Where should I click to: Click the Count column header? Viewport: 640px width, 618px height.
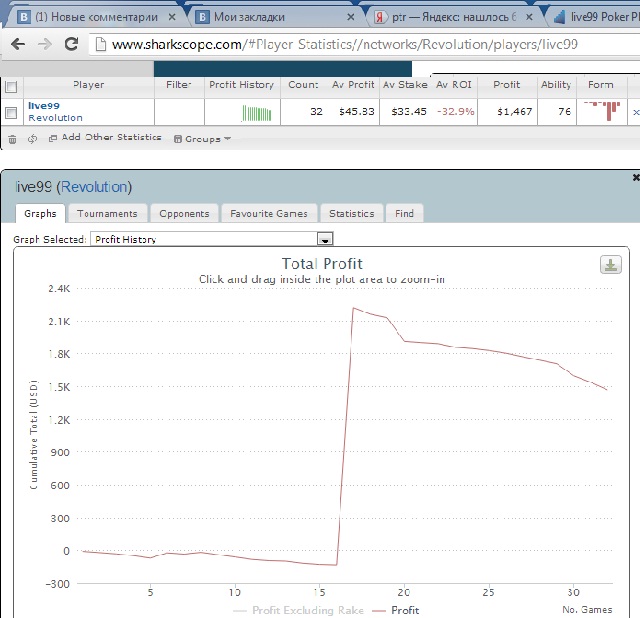tap(303, 85)
